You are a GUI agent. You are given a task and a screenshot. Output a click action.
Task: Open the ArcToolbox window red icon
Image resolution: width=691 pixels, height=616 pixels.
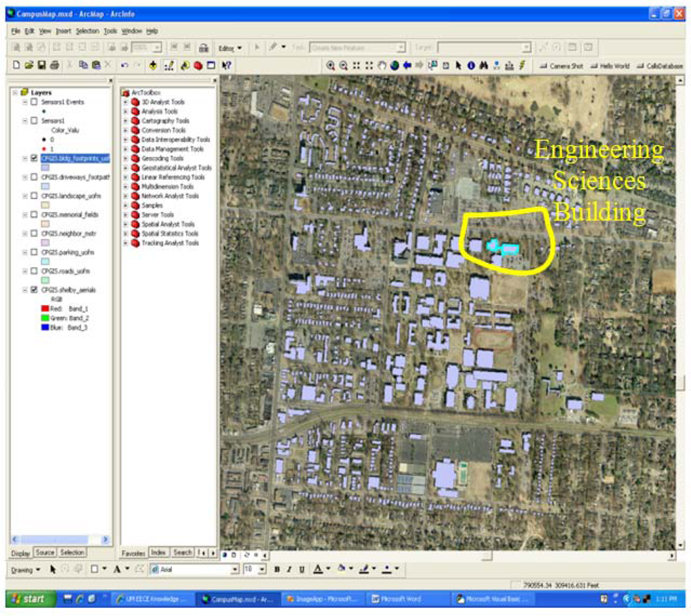pos(198,66)
